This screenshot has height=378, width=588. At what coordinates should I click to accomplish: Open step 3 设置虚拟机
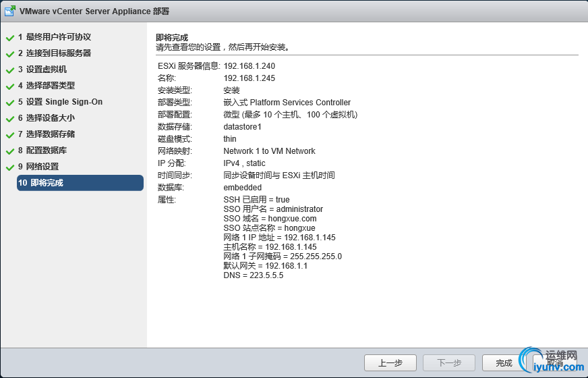coord(42,69)
